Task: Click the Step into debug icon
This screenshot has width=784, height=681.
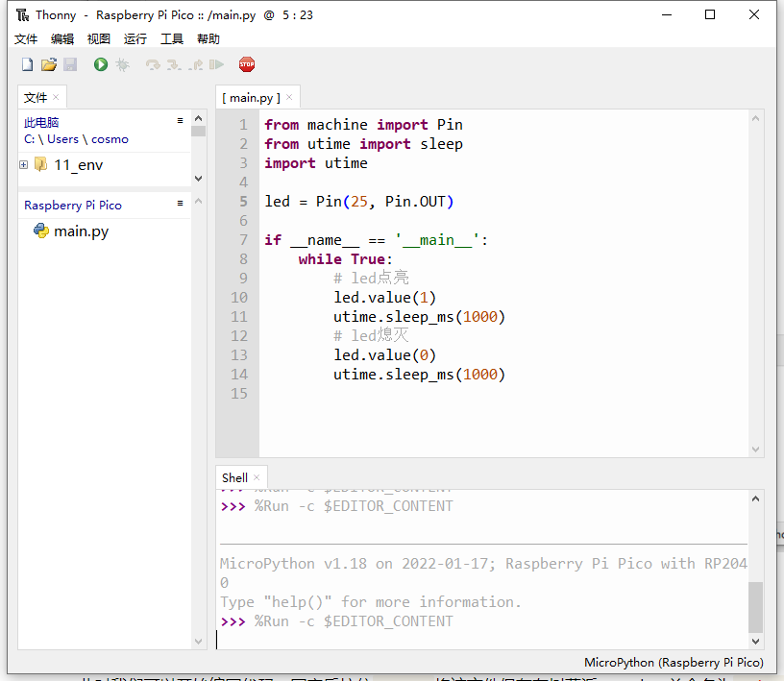Action: [x=174, y=64]
